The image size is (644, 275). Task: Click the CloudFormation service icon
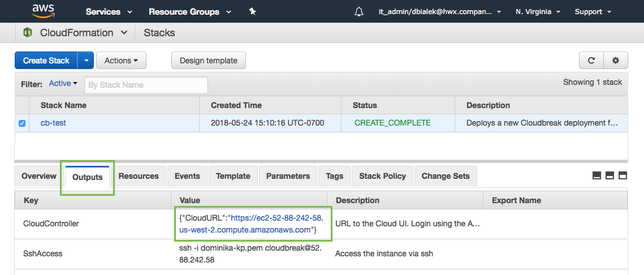(x=28, y=33)
